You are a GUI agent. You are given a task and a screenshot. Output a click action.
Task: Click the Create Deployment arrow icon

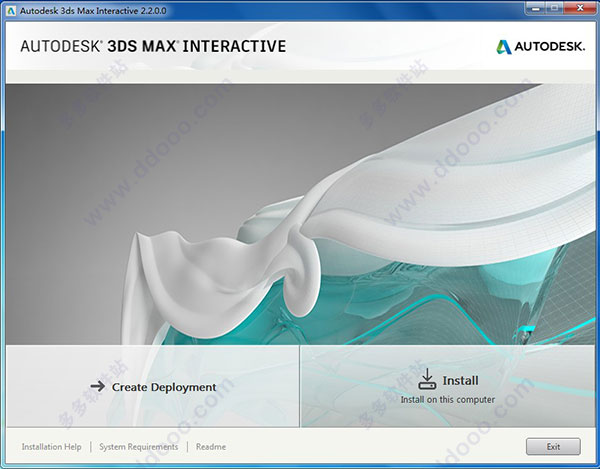[98, 386]
